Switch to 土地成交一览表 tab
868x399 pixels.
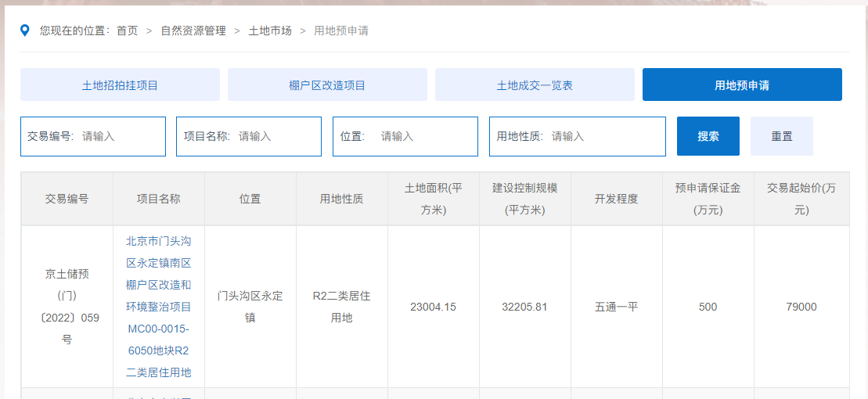[x=535, y=84]
